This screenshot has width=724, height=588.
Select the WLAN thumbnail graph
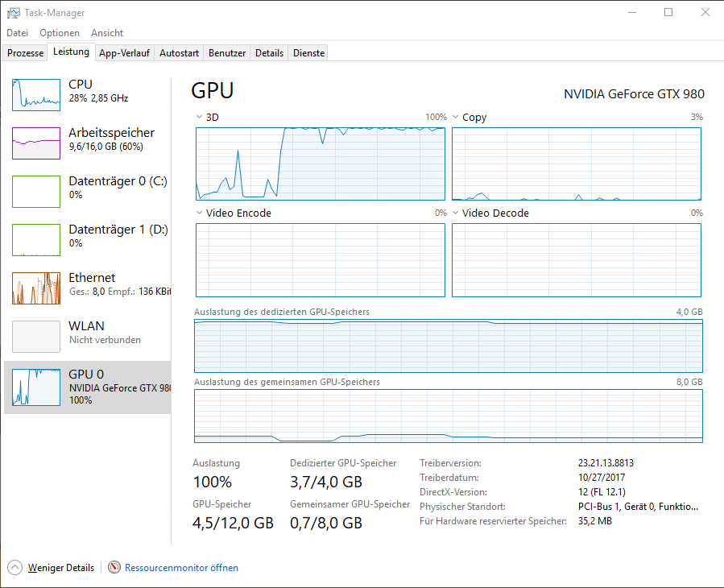(36, 336)
